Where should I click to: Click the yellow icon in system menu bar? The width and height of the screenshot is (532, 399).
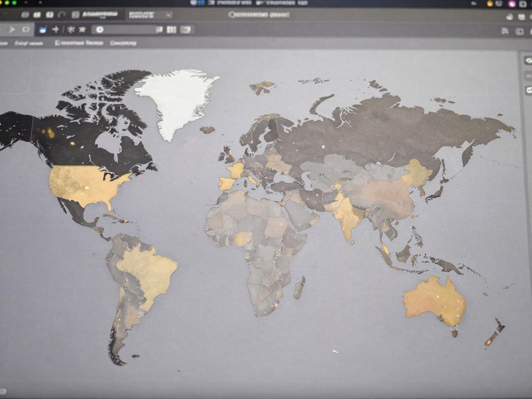click(x=490, y=3)
